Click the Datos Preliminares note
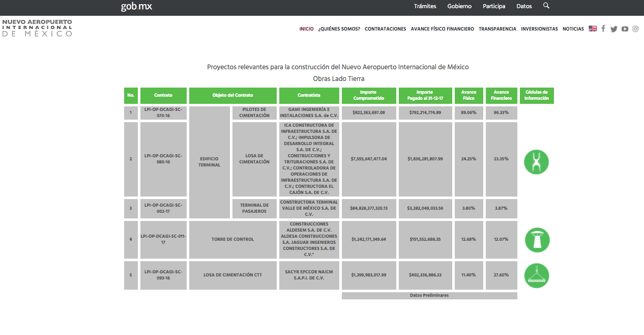Screen dimensions: 644x335 click(x=429, y=295)
